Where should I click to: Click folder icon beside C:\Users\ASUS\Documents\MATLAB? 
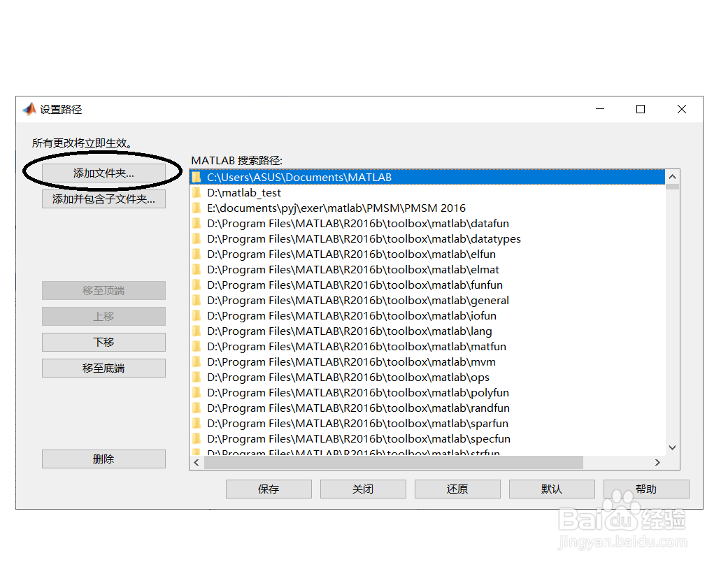click(197, 178)
